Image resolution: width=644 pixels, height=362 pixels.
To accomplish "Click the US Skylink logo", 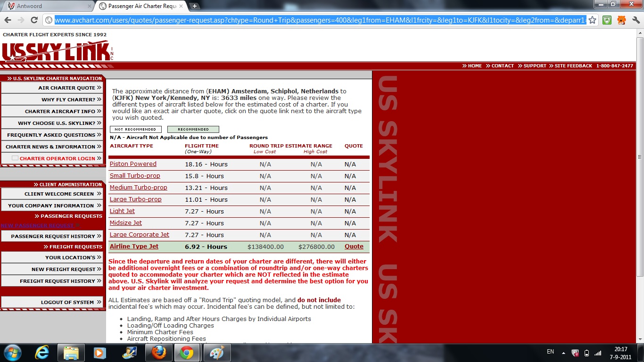I will (58, 51).
